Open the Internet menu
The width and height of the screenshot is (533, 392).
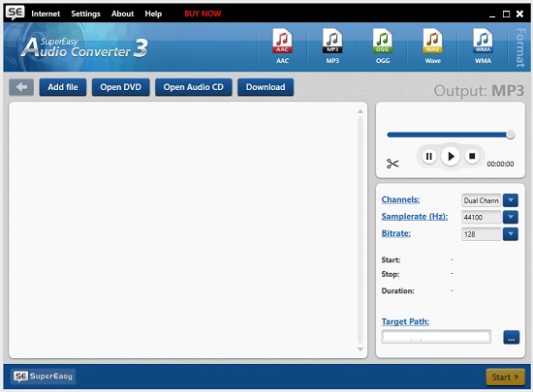point(46,14)
